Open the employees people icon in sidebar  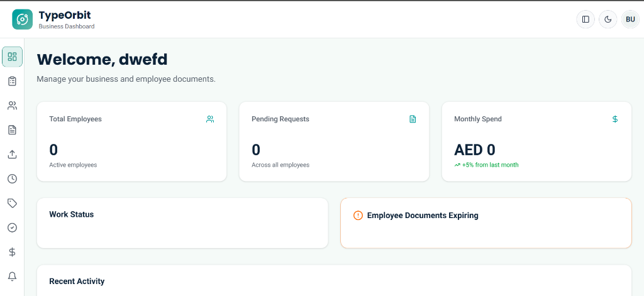12,106
